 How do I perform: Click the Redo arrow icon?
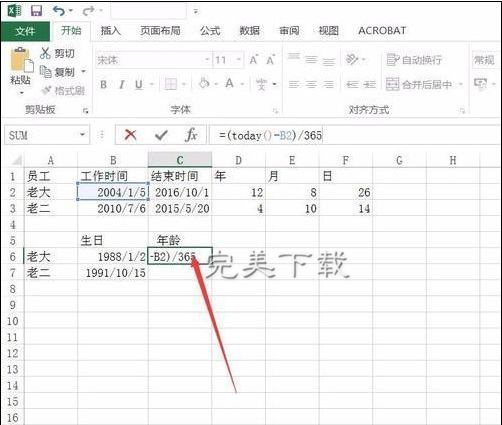click(x=88, y=11)
